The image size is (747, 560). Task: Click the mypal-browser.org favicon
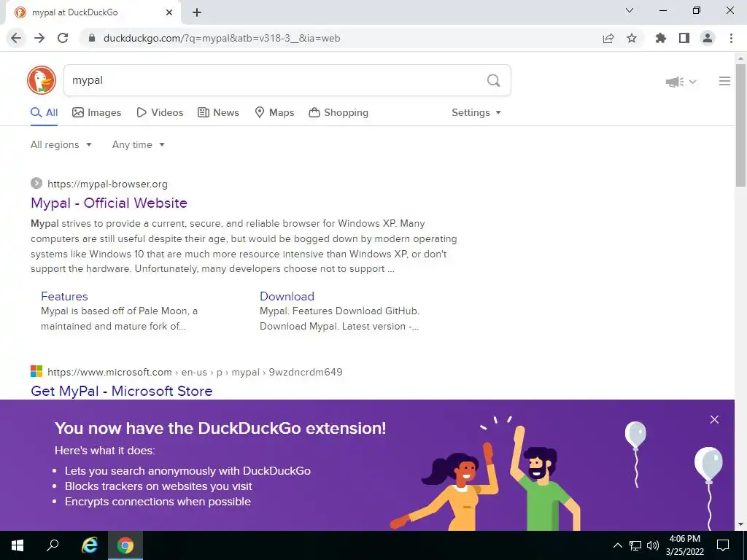tap(36, 183)
